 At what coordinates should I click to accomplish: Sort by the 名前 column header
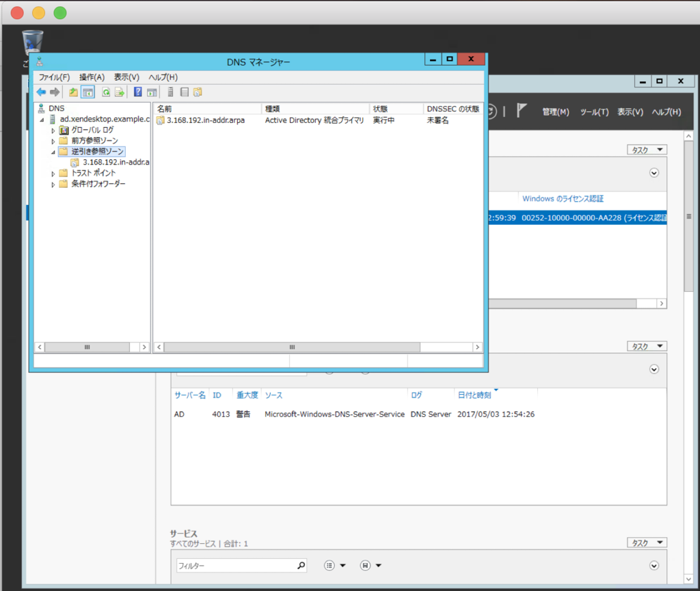click(x=207, y=109)
